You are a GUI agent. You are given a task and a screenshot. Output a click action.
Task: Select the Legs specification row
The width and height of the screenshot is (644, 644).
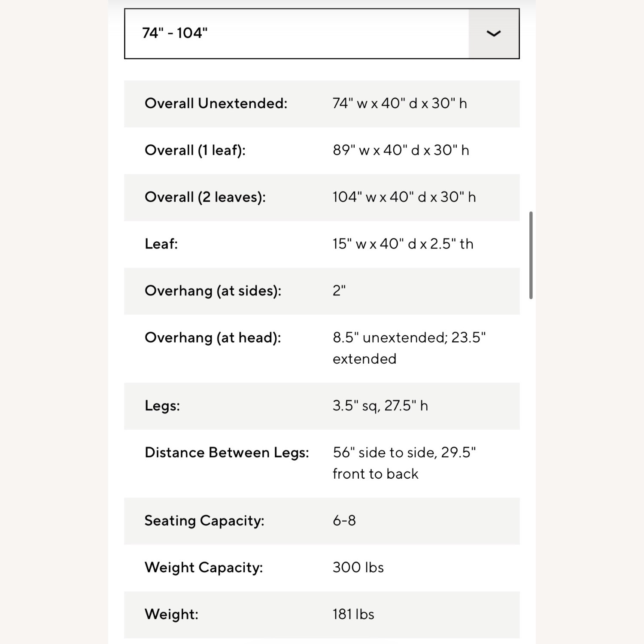322,406
